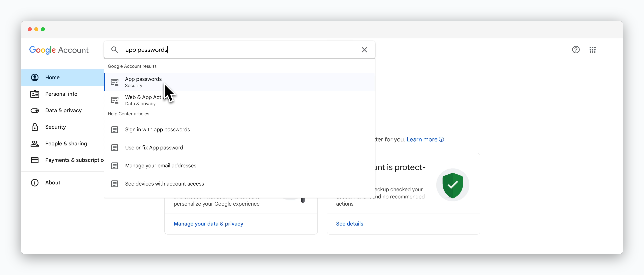Image resolution: width=644 pixels, height=275 pixels.
Task: Click the green macOS zoom window button
Action: click(43, 29)
